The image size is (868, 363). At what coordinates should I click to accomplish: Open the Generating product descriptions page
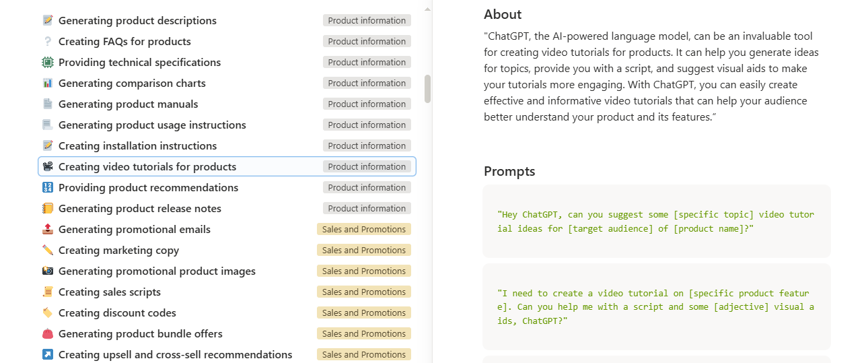pyautogui.click(x=137, y=20)
